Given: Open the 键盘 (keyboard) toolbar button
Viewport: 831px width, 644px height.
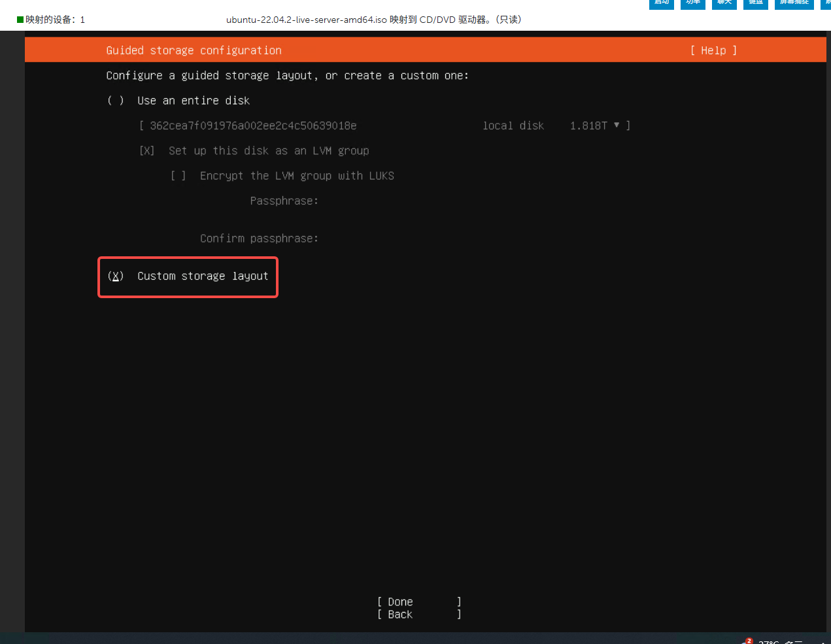Looking at the screenshot, I should [x=755, y=3].
